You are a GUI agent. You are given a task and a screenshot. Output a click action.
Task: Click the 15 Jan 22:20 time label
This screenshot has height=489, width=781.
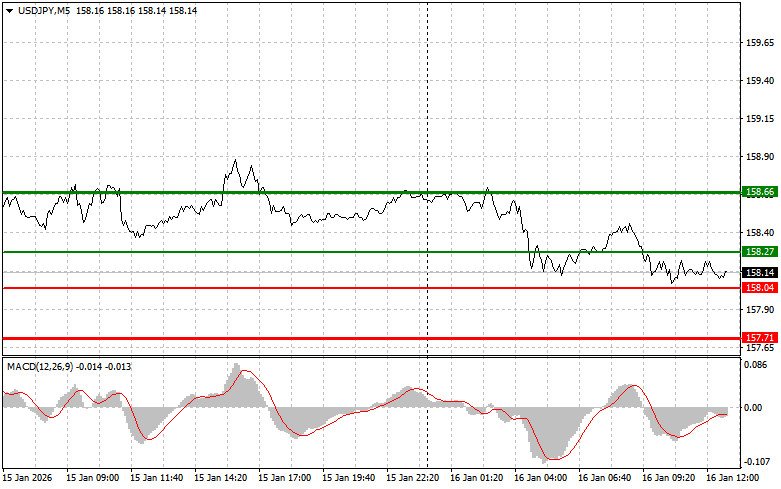pyautogui.click(x=412, y=478)
